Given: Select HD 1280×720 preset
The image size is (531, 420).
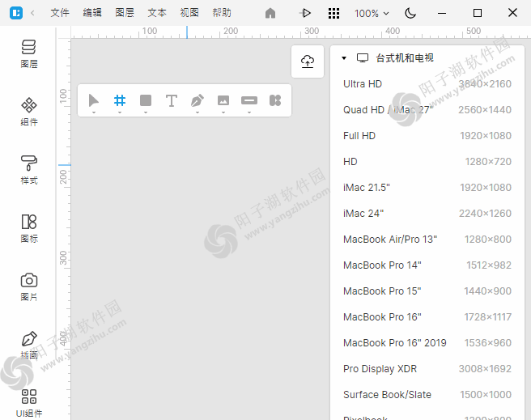Looking at the screenshot, I should [x=427, y=162].
